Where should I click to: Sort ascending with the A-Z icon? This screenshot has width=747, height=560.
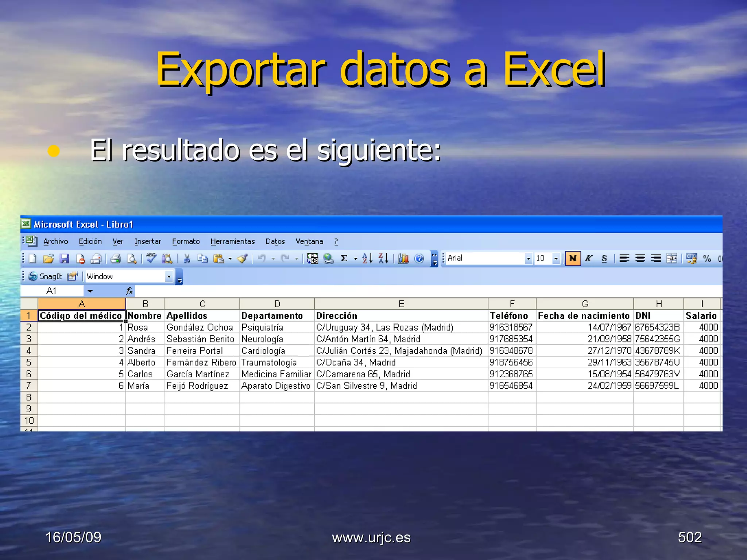point(367,258)
